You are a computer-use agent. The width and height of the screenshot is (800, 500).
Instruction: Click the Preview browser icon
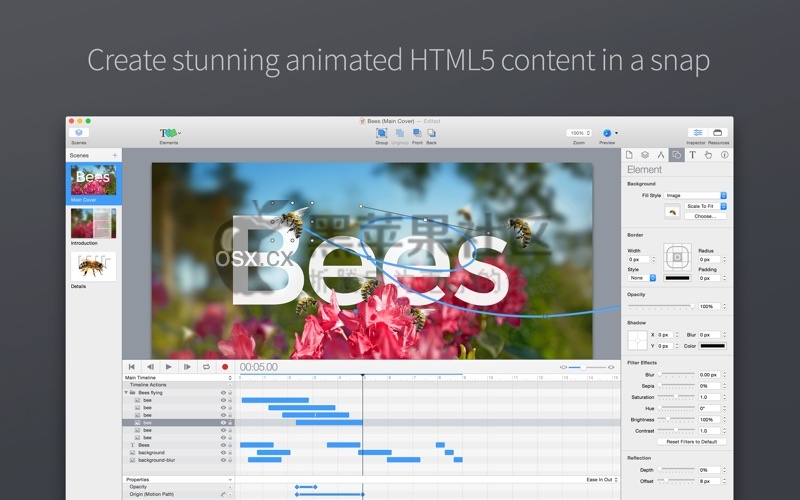(607, 133)
